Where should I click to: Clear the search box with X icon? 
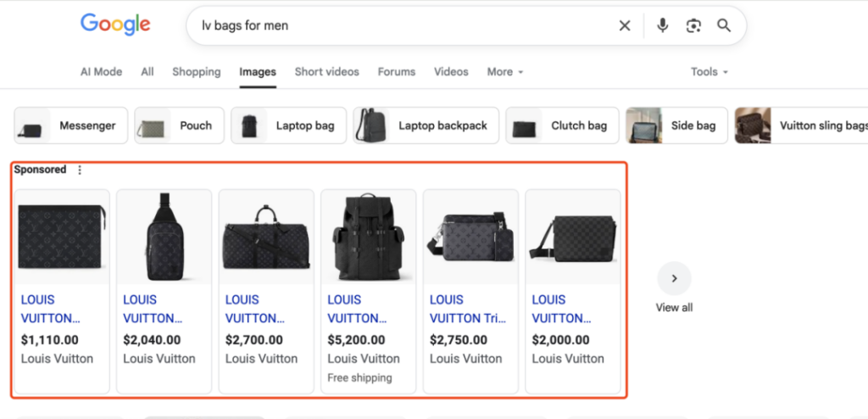(x=625, y=25)
